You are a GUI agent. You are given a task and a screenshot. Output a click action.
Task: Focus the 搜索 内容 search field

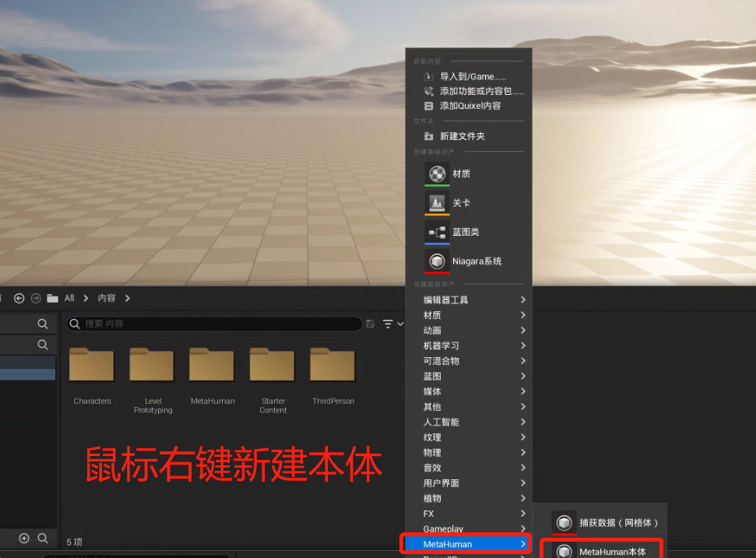[214, 324]
